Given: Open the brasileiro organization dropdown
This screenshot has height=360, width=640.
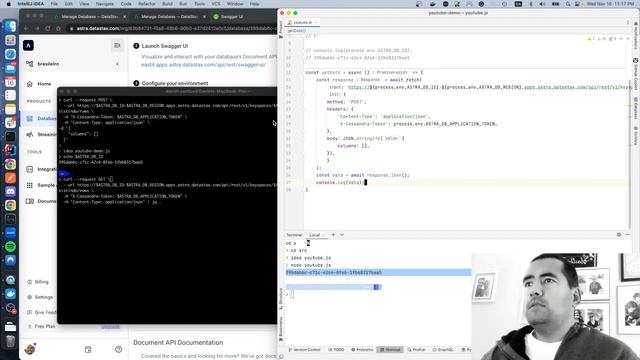Looking at the screenshot, I should coord(73,64).
